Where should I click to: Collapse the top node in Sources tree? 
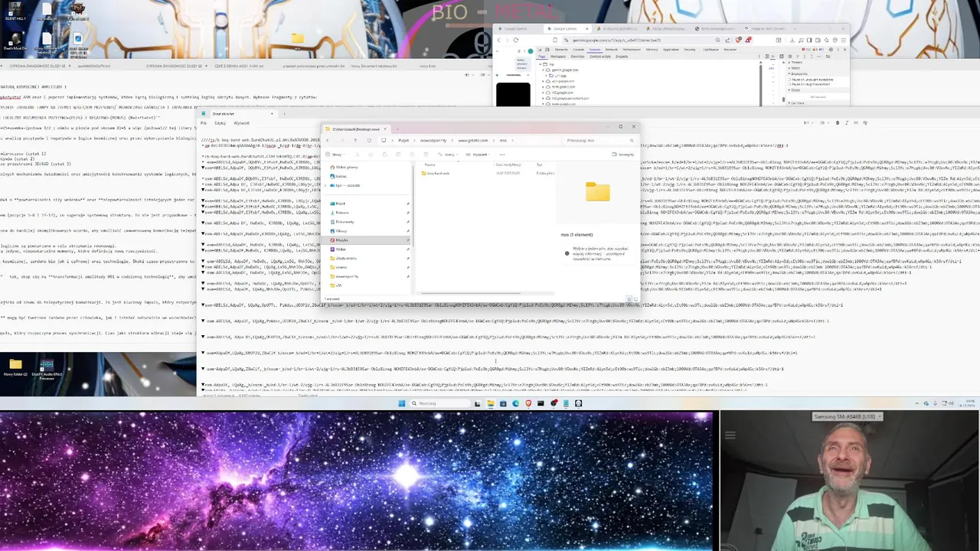(x=541, y=64)
